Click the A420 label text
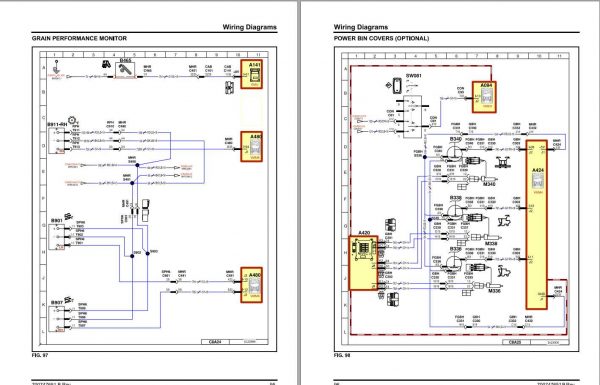This screenshot has width=600, height=385. point(364,233)
